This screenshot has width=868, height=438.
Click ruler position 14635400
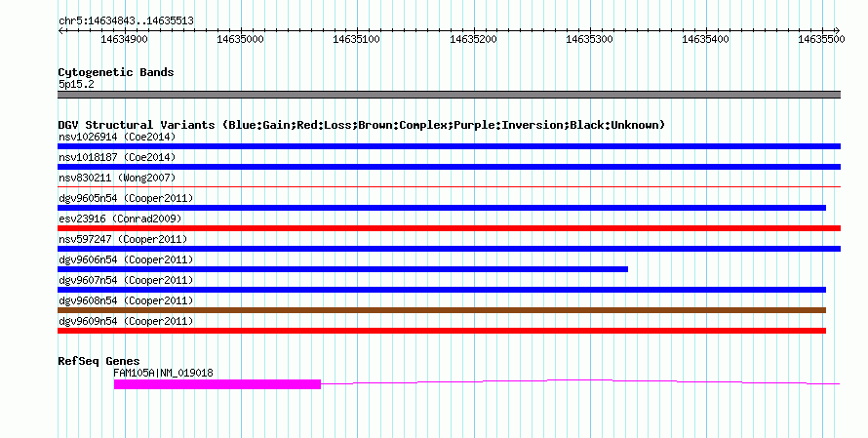tap(706, 39)
